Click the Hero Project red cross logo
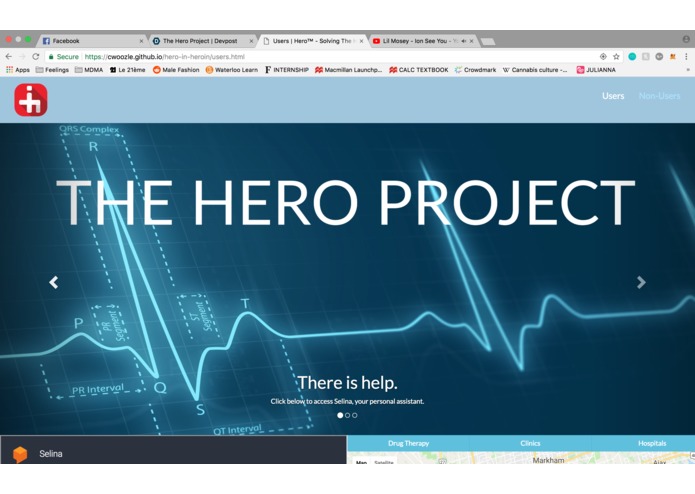This screenshot has height=494, width=695. [31, 100]
